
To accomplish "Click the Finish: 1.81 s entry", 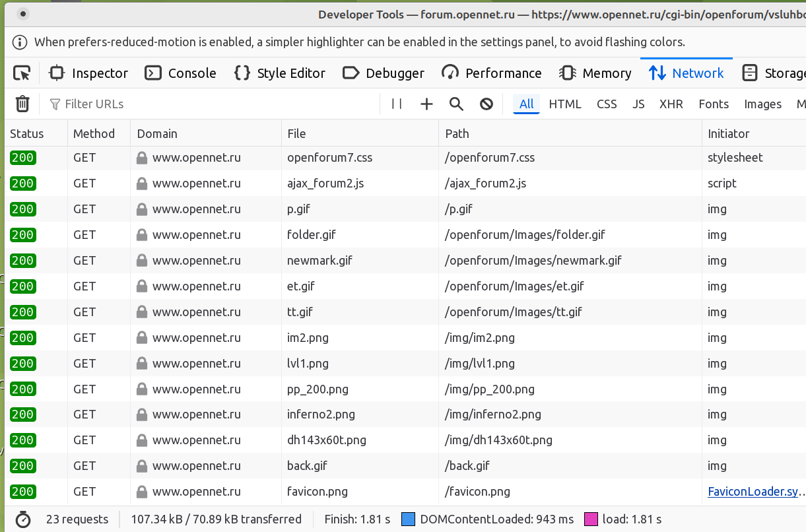I will click(x=357, y=519).
